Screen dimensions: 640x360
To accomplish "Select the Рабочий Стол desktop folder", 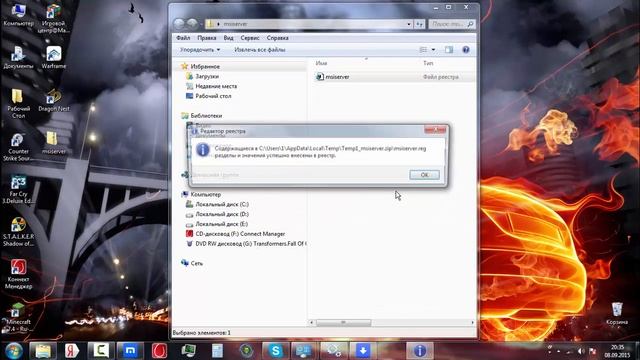I will click(18, 104).
